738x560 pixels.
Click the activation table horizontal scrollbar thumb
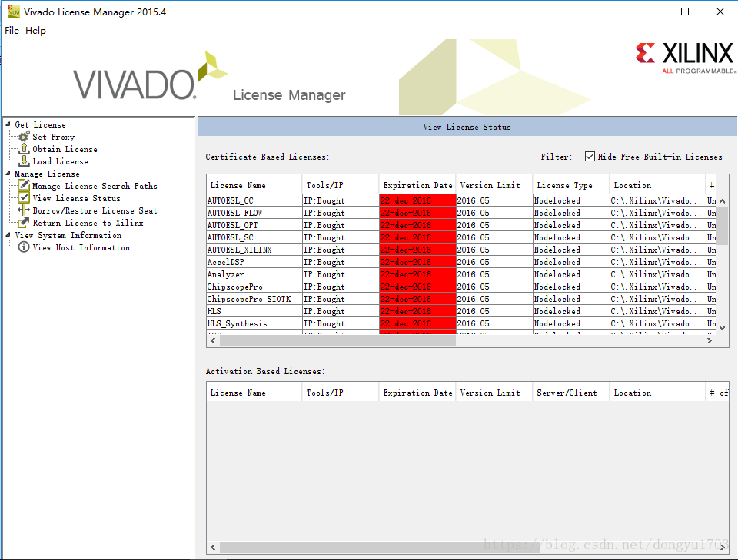tap(379, 547)
